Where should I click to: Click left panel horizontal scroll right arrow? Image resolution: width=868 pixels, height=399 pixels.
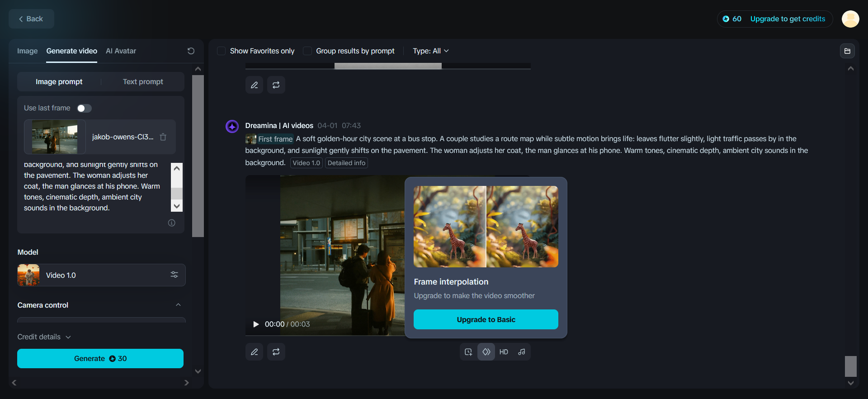186,383
